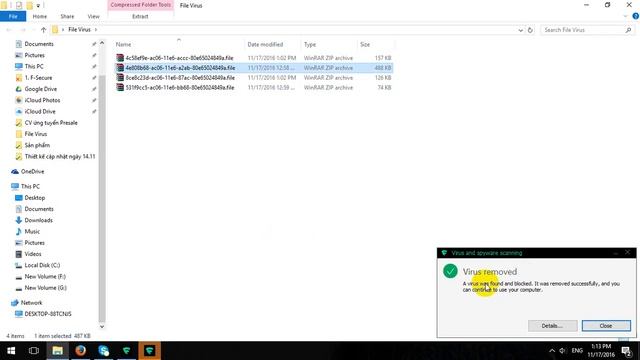The width and height of the screenshot is (640, 360).
Task: Open the Explorer help icon
Action: point(636,16)
